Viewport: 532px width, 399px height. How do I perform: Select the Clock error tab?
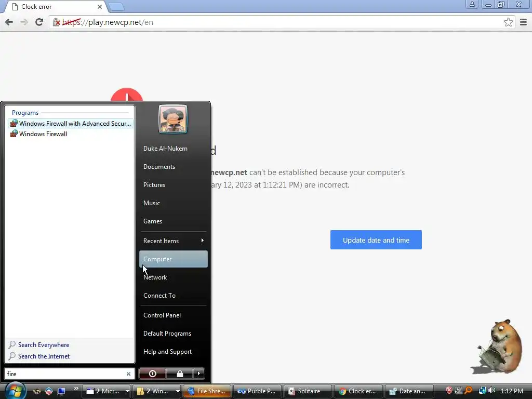click(x=56, y=7)
